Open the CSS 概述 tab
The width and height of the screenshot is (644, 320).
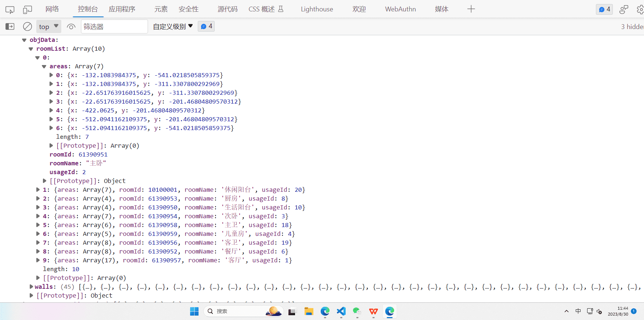[x=266, y=9]
